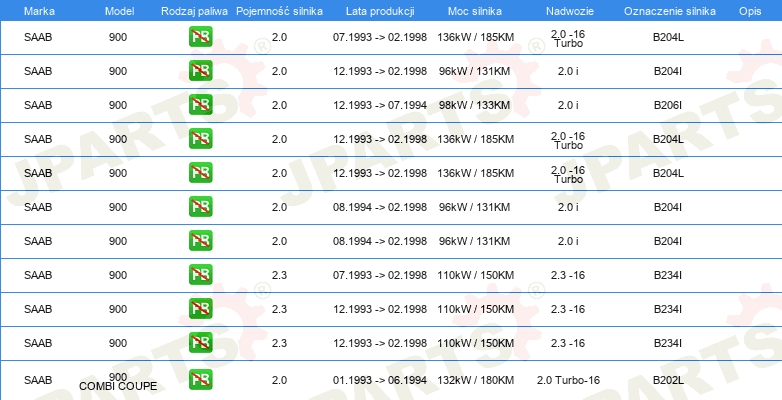Click the Opis column header

[x=750, y=11]
